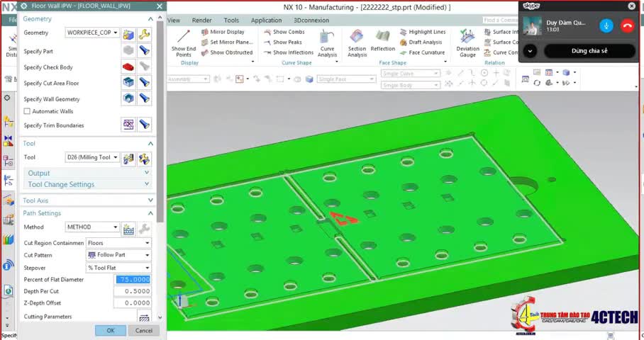Image resolution: width=644 pixels, height=340 pixels.
Task: Open Tools tab
Action: pos(231,20)
